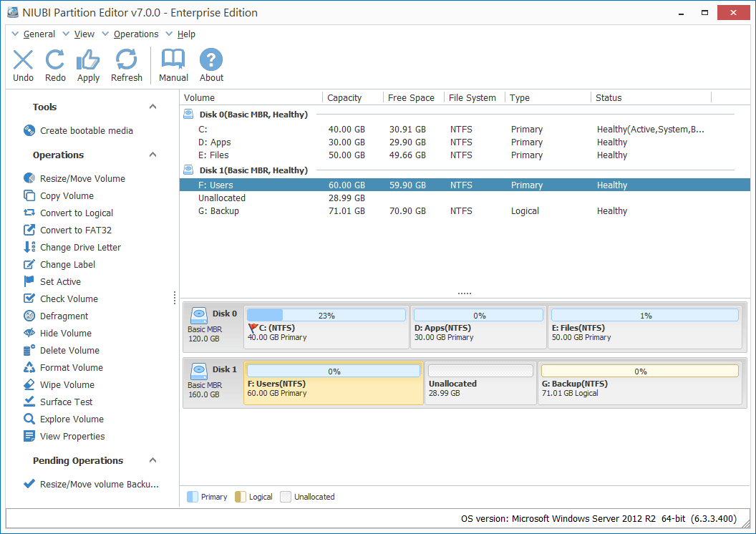The height and width of the screenshot is (534, 756).
Task: Click the Set Active flag icon
Action: (x=29, y=281)
